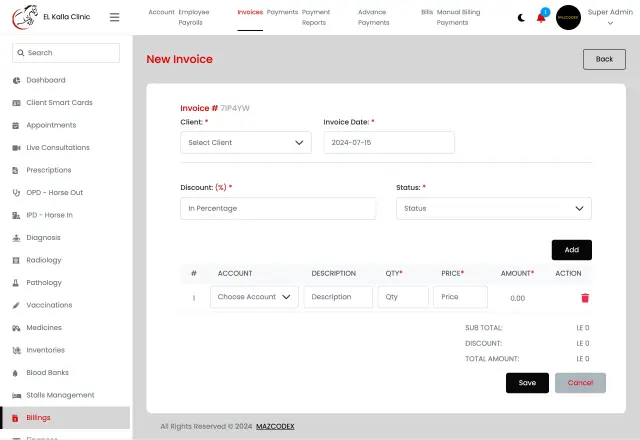This screenshot has height=440, width=640.
Task: Open the Advance Payments tab
Action: click(373, 17)
